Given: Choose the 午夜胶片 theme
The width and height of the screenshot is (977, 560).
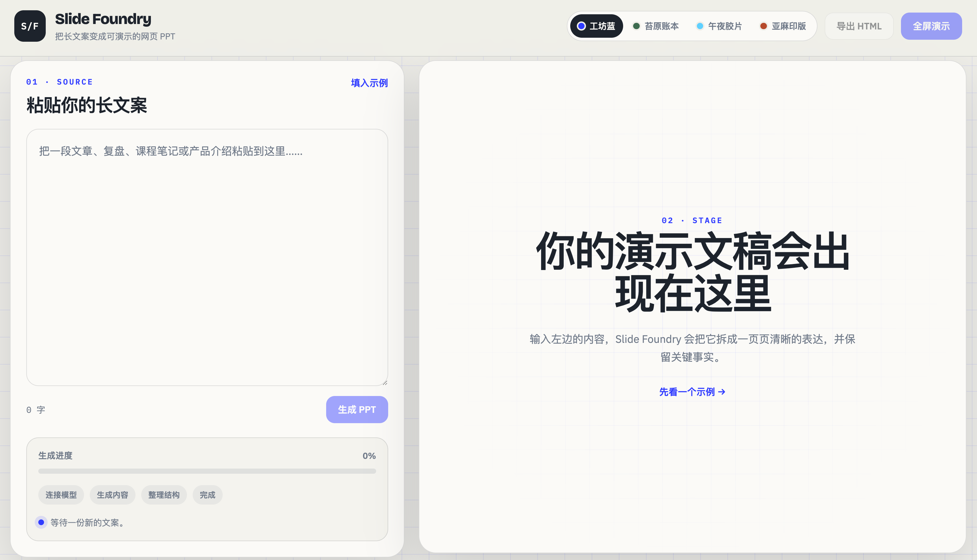Looking at the screenshot, I should 719,26.
